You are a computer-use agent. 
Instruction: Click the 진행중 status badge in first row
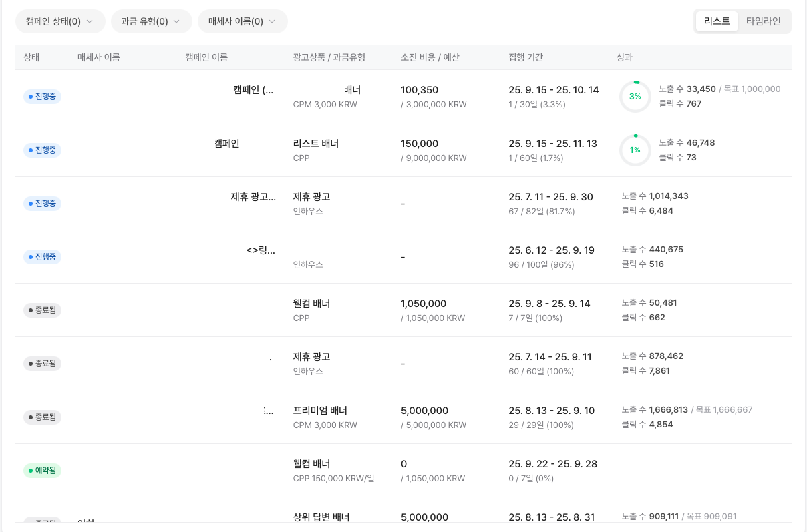43,97
